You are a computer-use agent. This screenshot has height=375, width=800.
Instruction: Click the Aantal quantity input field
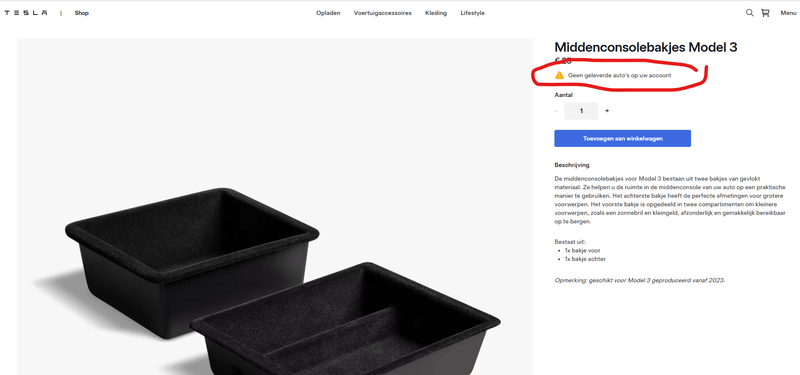(x=581, y=111)
